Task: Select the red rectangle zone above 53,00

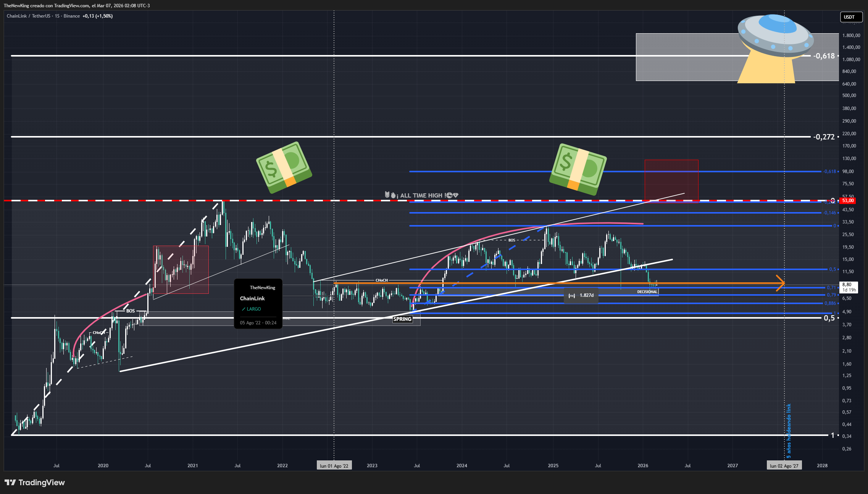Action: coord(671,180)
